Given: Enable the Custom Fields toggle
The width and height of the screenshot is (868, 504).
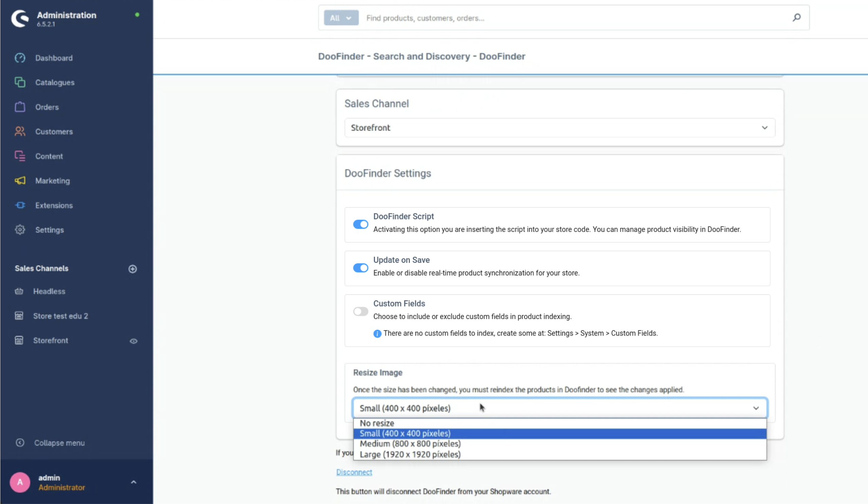Looking at the screenshot, I should (x=361, y=312).
